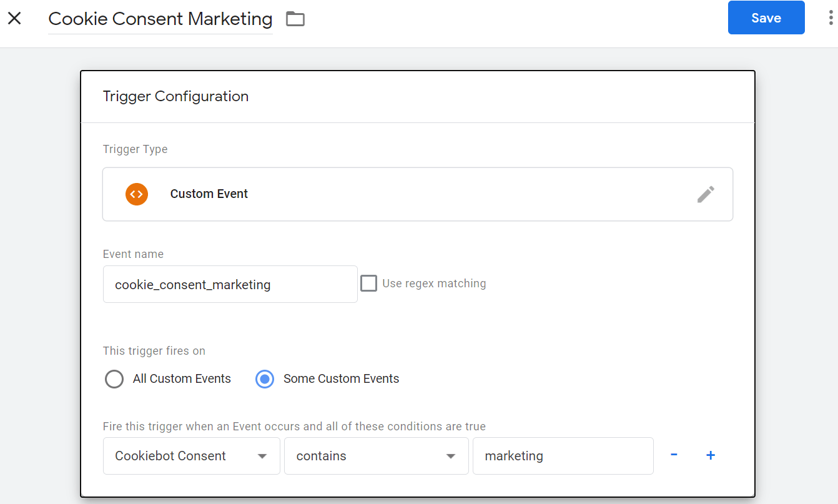This screenshot has height=504, width=838.
Task: Open the folder icon next to trigger name
Action: click(295, 18)
